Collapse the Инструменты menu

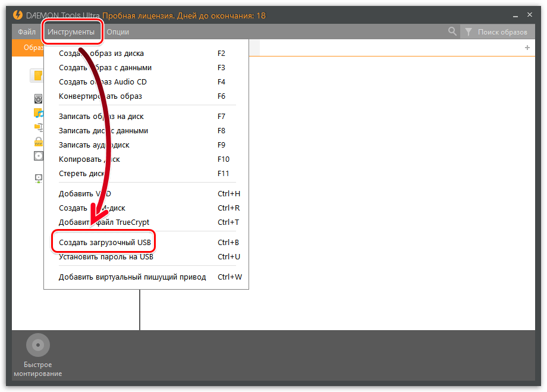pos(71,32)
